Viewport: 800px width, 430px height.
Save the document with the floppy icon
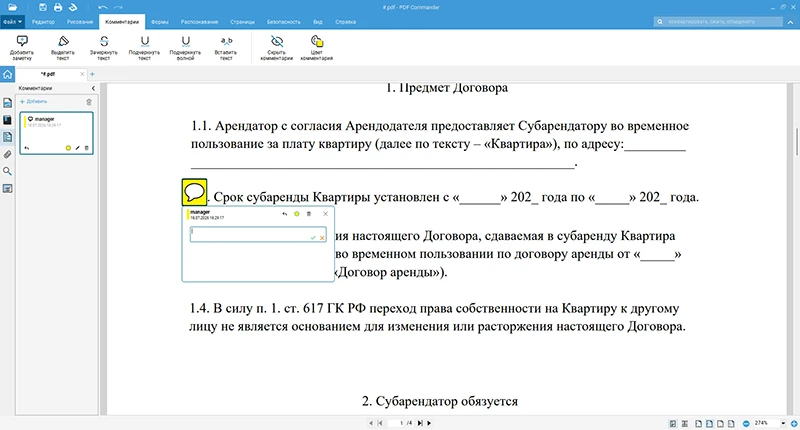pyautogui.click(x=43, y=7)
